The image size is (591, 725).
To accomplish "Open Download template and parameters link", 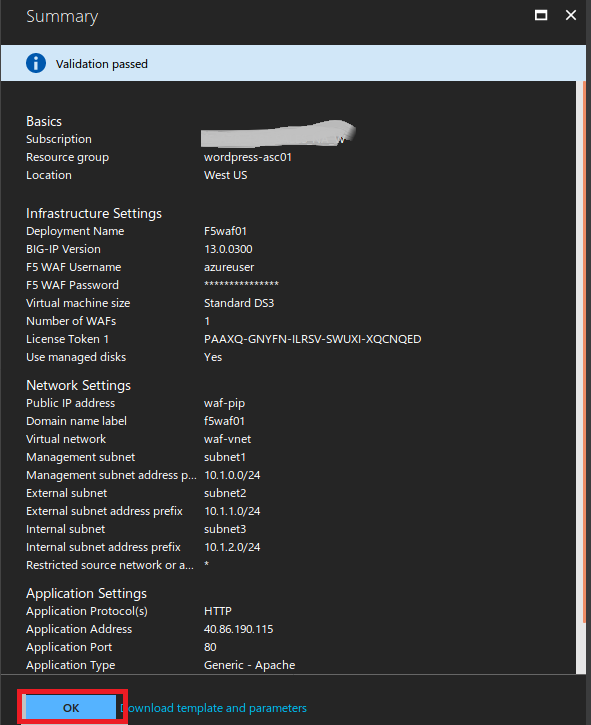I will coord(214,708).
